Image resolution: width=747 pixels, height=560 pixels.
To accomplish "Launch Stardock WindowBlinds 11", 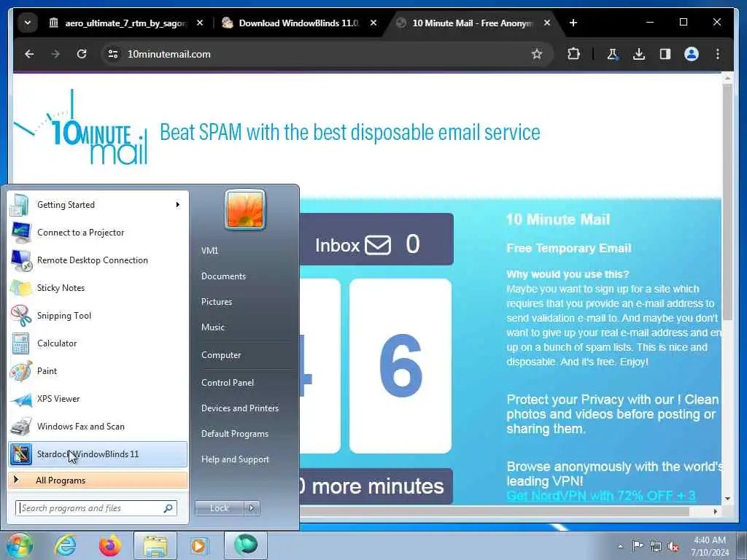I will pos(98,454).
